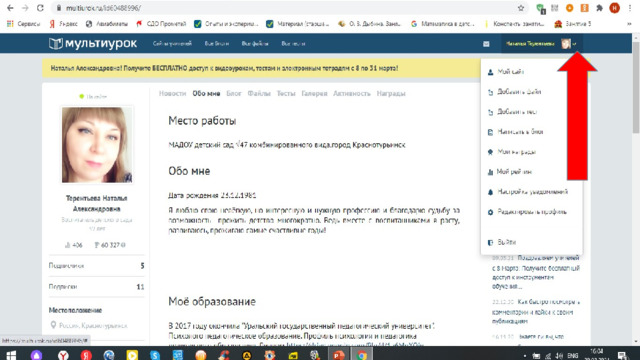Viewport: 640px width, 360px height.
Task: Open the Chrome extensions puzzle icon
Action: [x=600, y=8]
